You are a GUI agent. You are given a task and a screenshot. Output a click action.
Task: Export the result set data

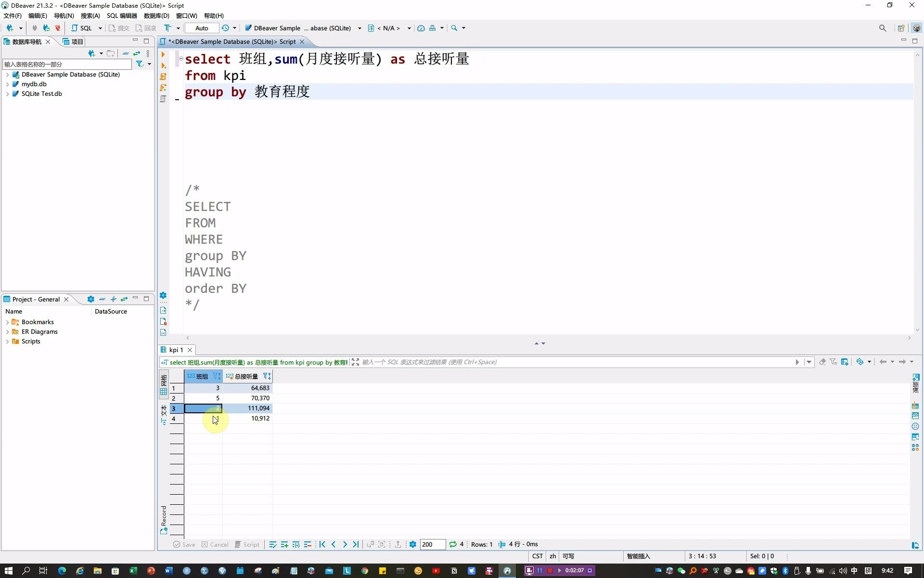(x=398, y=544)
